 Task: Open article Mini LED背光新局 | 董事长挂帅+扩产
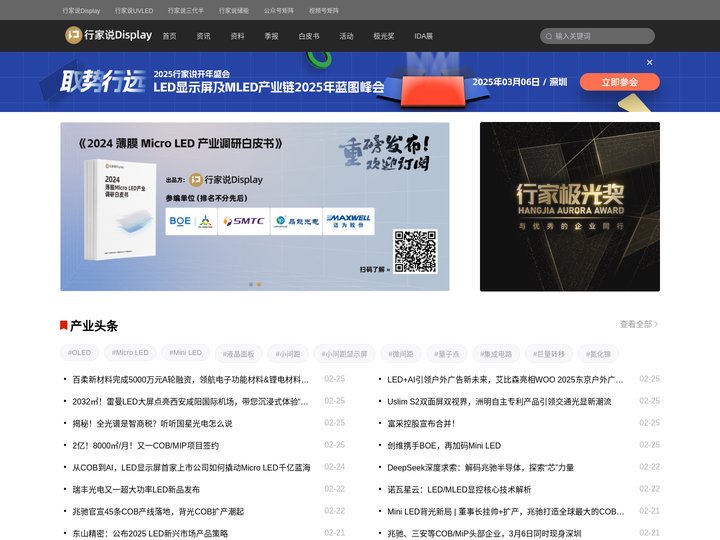[x=506, y=512]
